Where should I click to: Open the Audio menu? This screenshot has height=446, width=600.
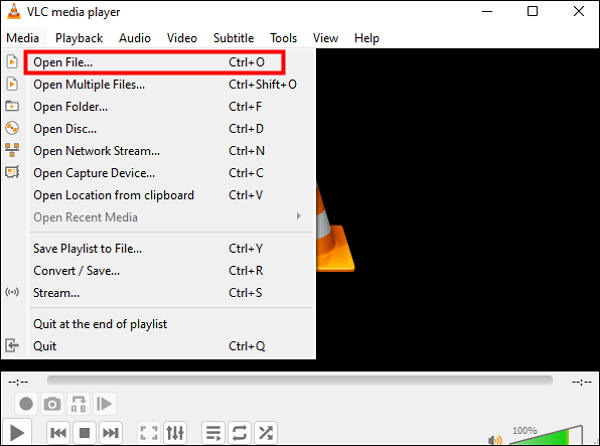pyautogui.click(x=135, y=38)
